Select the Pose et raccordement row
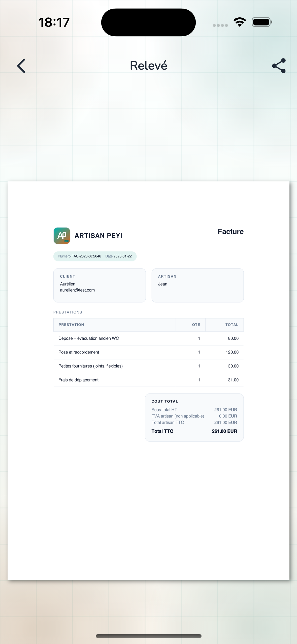This screenshot has height=644, width=297. (x=148, y=352)
